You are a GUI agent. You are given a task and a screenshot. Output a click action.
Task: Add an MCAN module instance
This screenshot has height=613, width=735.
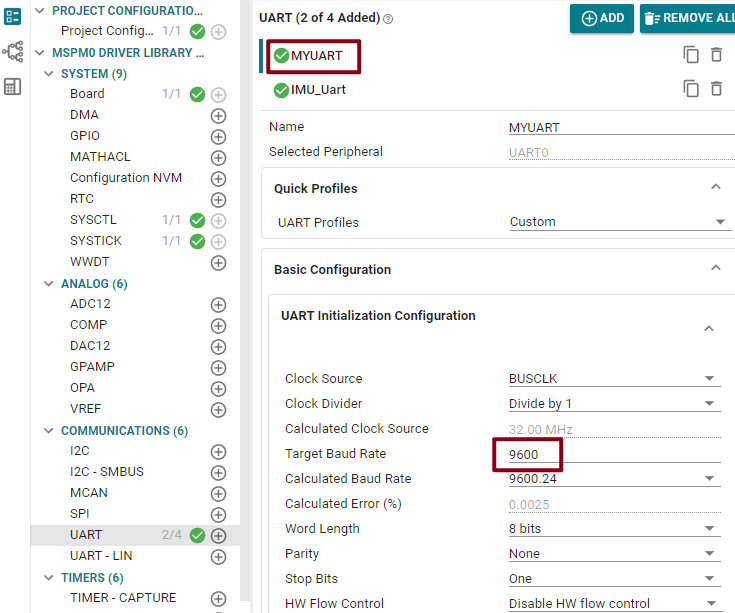click(218, 494)
